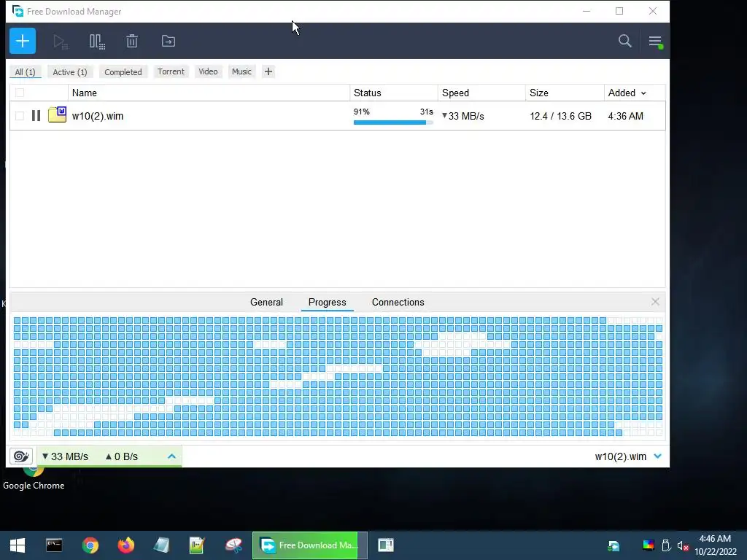
Task: Filter downloads by Torrent tag
Action: point(171,71)
